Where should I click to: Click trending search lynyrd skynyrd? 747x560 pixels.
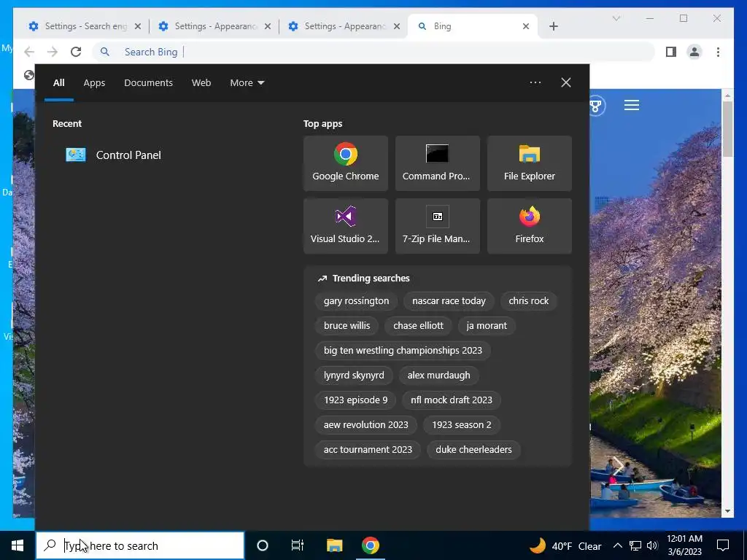pos(354,376)
